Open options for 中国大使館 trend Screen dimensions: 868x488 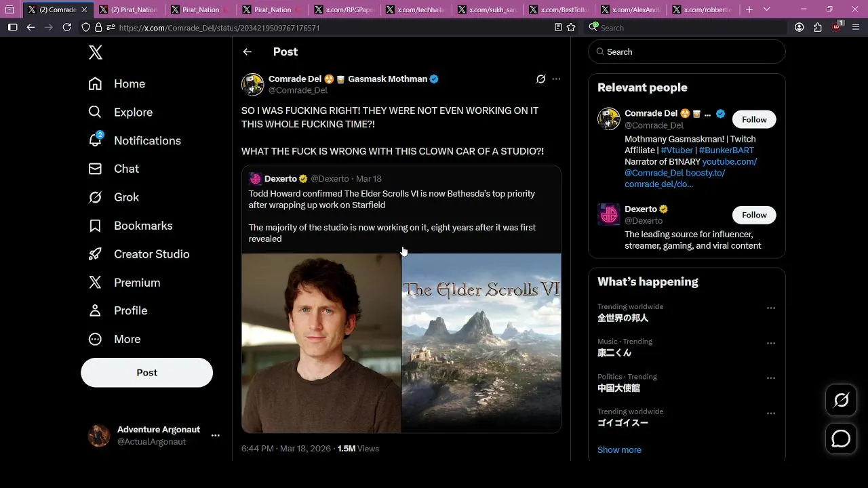click(x=771, y=378)
